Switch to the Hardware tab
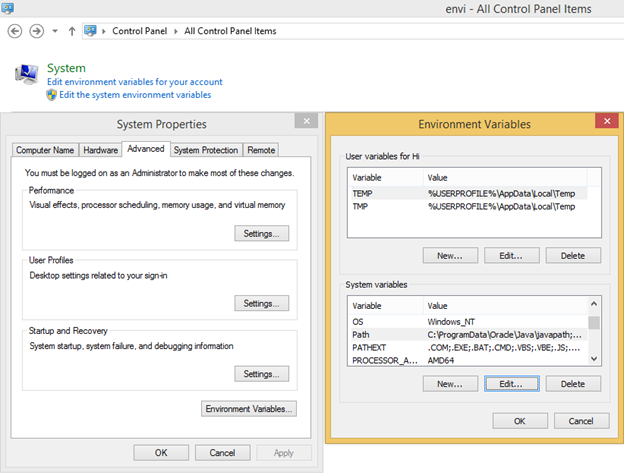 pyautogui.click(x=100, y=150)
